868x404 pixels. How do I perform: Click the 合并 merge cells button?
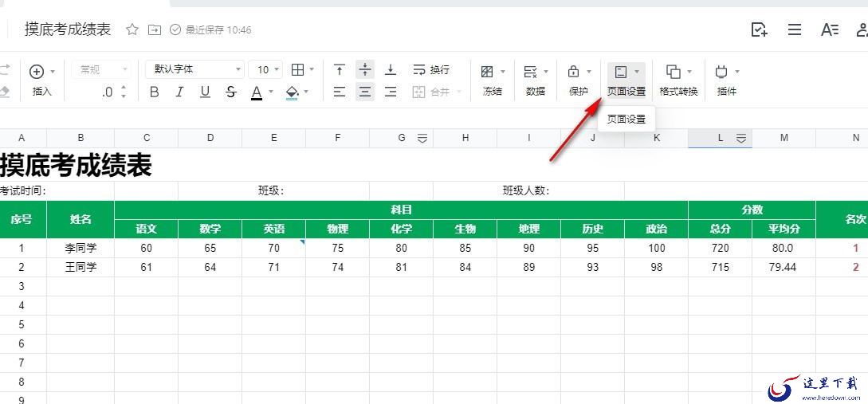pyautogui.click(x=431, y=92)
